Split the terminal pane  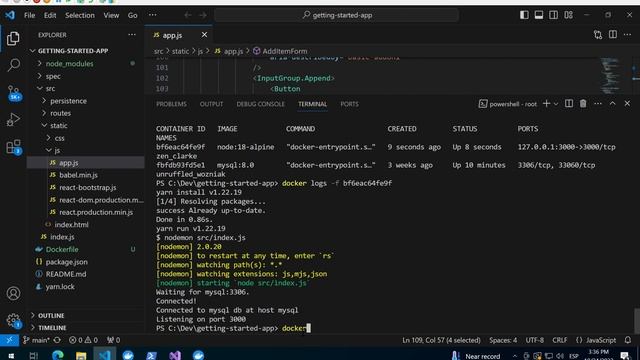569,104
